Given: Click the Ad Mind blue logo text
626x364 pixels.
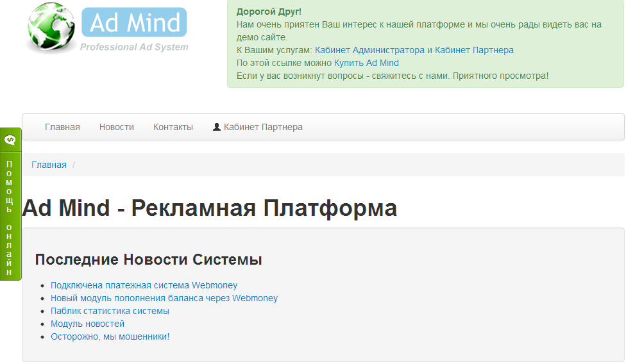Looking at the screenshot, I should tap(134, 22).
